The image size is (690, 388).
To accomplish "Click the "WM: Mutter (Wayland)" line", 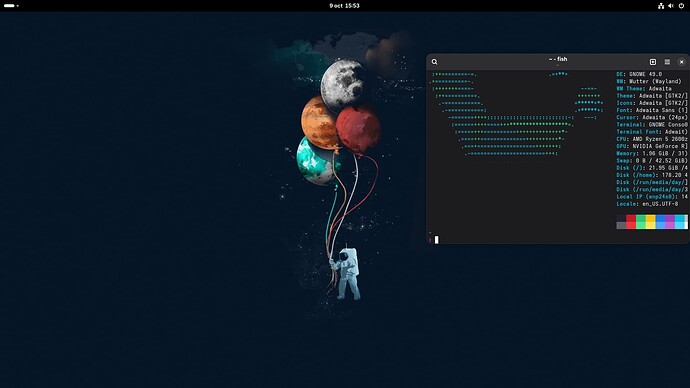I will pos(649,81).
